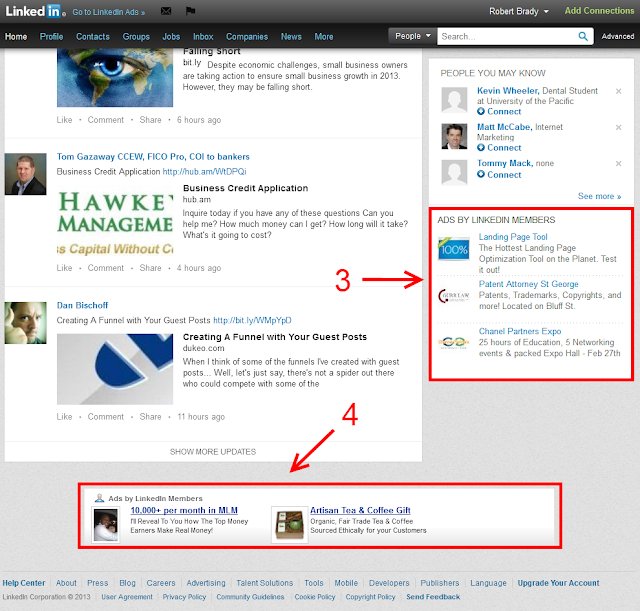
Task: Open the Groups menu
Action: [136, 37]
